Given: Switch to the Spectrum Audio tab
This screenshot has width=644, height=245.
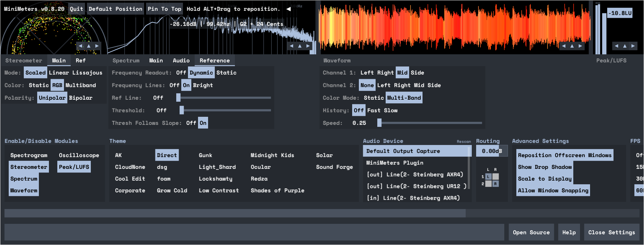Looking at the screenshot, I should (181, 61).
